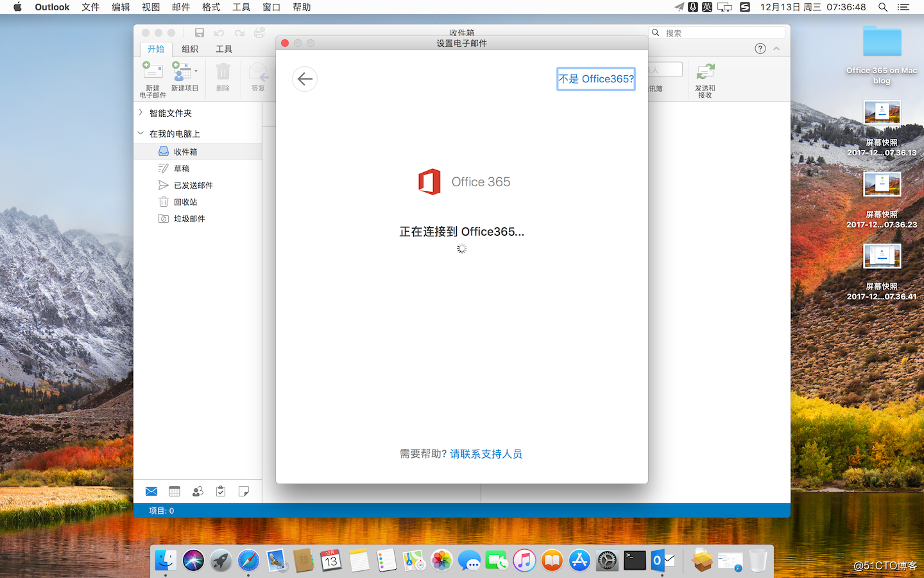Open Launchpad from the Dock
Viewport: 924px width, 578px height.
[x=221, y=561]
